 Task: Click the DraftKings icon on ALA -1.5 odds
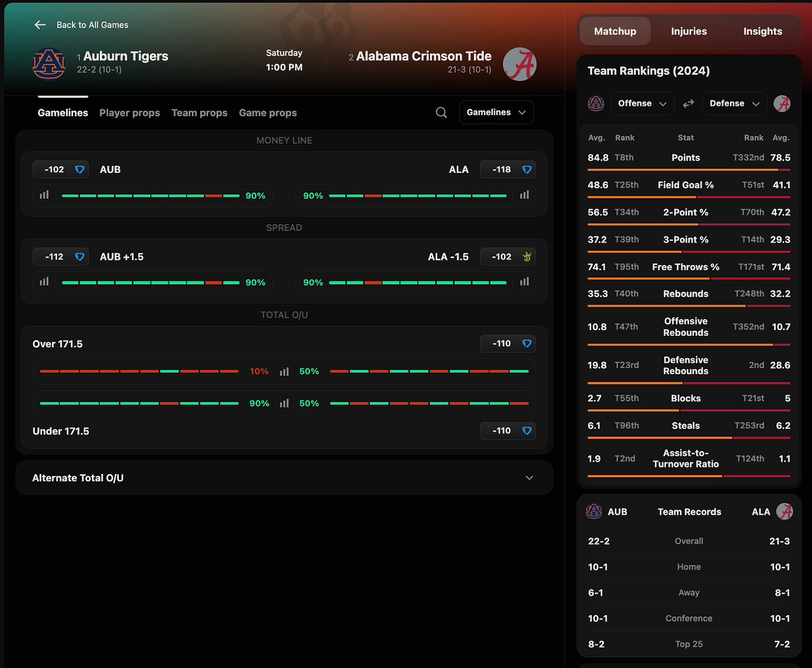pyautogui.click(x=526, y=256)
